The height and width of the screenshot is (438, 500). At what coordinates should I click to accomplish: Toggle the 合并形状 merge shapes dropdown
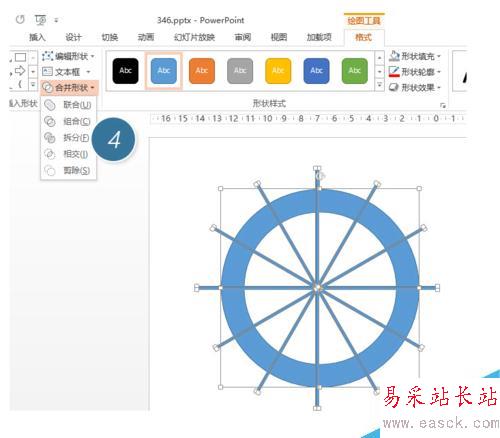click(69, 88)
